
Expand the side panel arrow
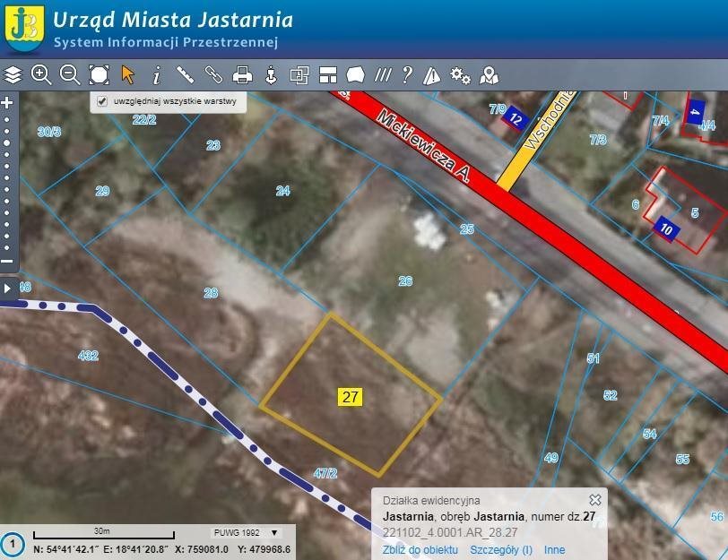[x=7, y=289]
